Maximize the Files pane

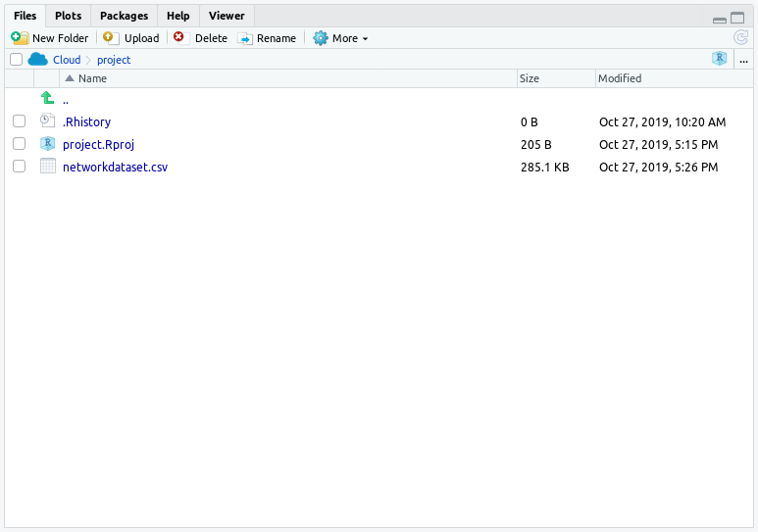coord(737,19)
